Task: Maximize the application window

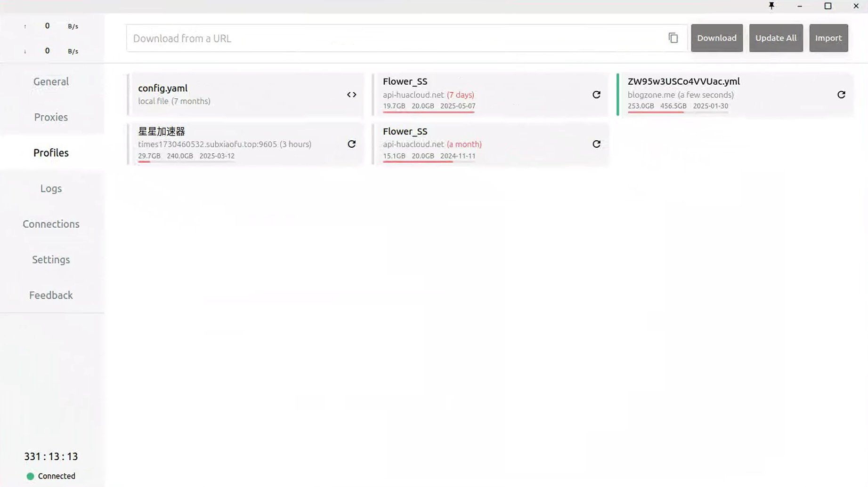Action: [x=827, y=6]
